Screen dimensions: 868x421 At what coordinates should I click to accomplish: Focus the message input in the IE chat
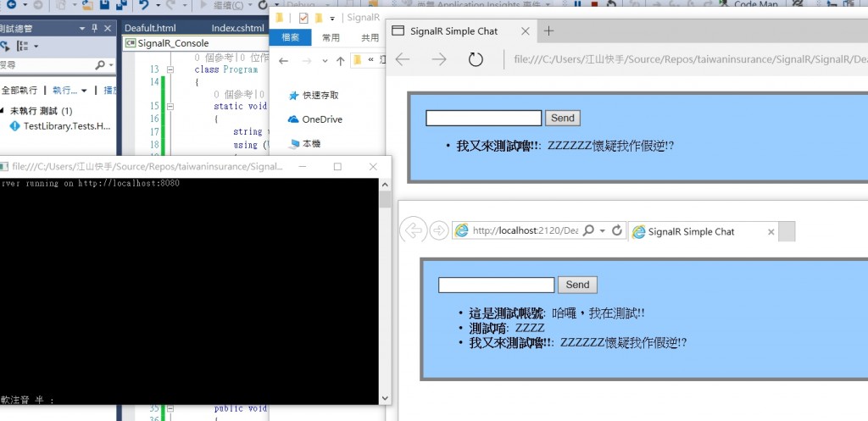point(496,285)
